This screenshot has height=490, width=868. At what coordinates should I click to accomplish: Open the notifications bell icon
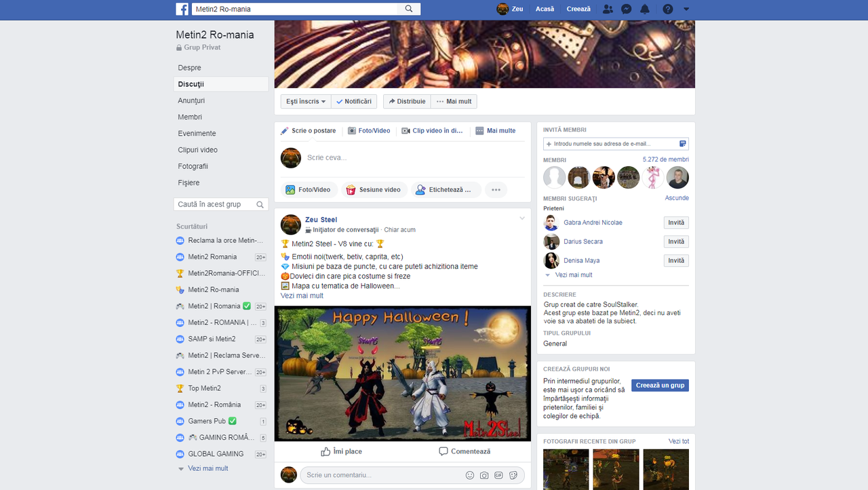[x=645, y=9]
